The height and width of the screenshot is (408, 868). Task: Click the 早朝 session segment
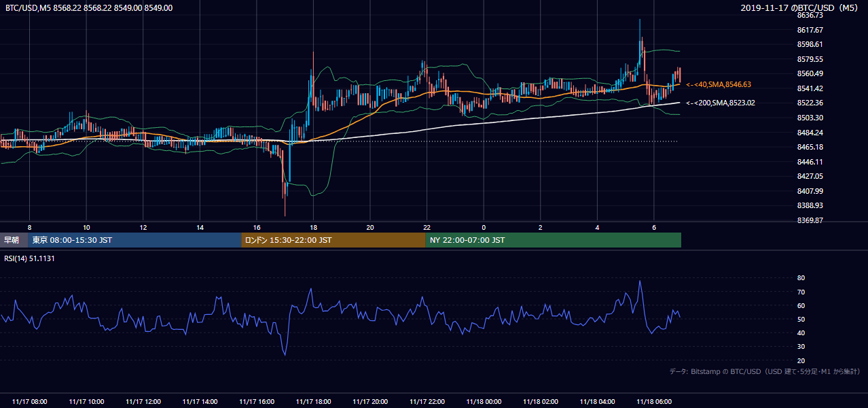coord(14,240)
